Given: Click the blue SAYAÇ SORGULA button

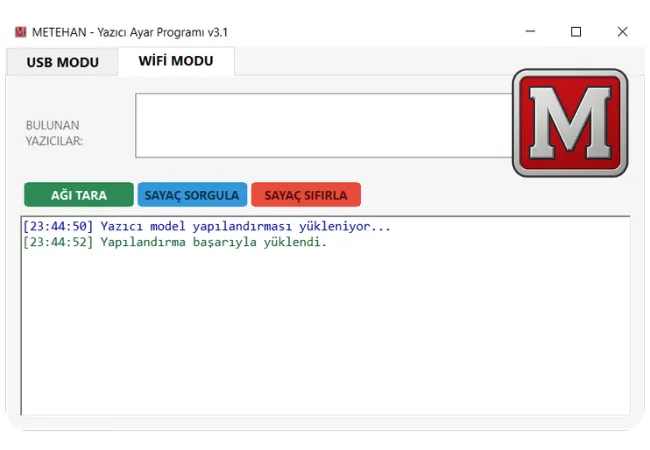Looking at the screenshot, I should (x=191, y=195).
